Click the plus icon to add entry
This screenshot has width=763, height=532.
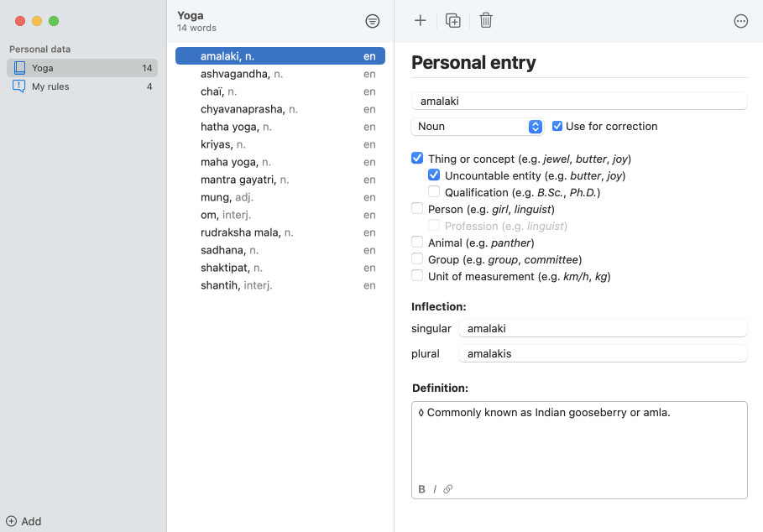421,21
